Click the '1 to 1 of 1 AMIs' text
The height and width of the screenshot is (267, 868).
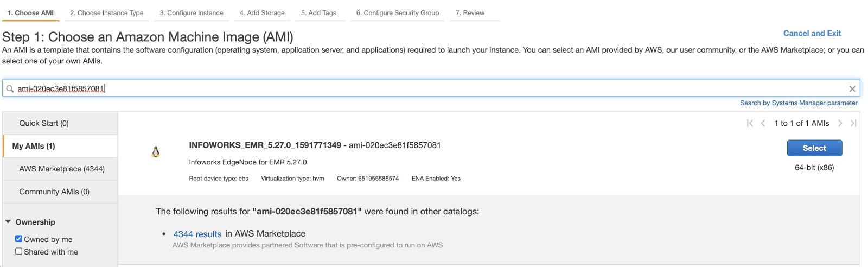click(801, 123)
